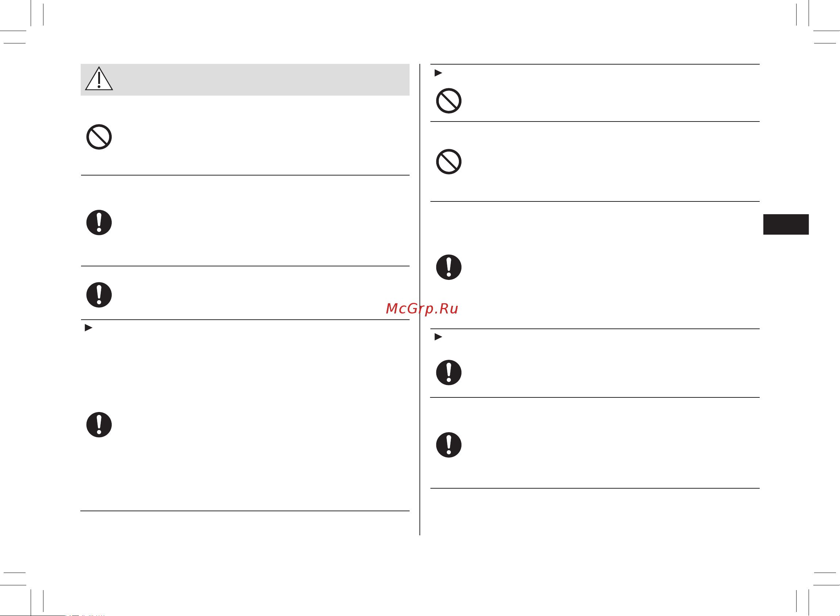Click the vertical divider between the two columns
Viewport: 840px width, 616px height.
(x=419, y=299)
